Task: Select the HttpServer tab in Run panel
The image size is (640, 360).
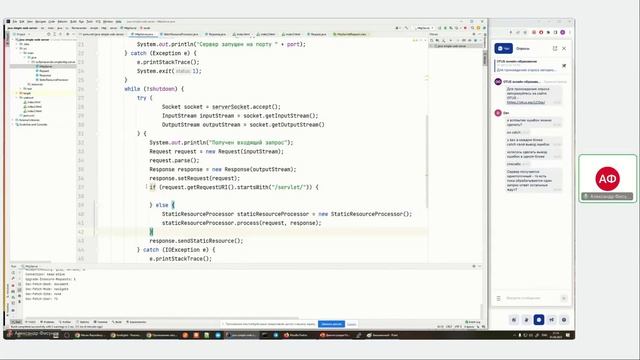Action: click(x=31, y=266)
